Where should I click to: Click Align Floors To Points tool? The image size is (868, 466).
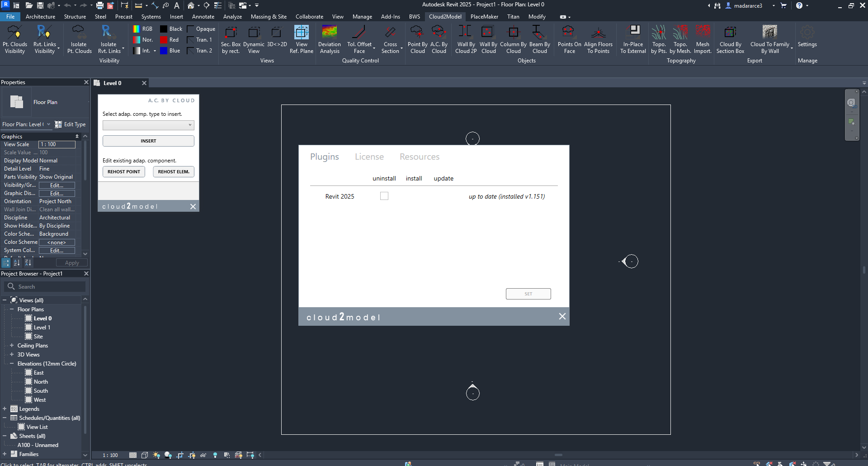[x=598, y=40]
